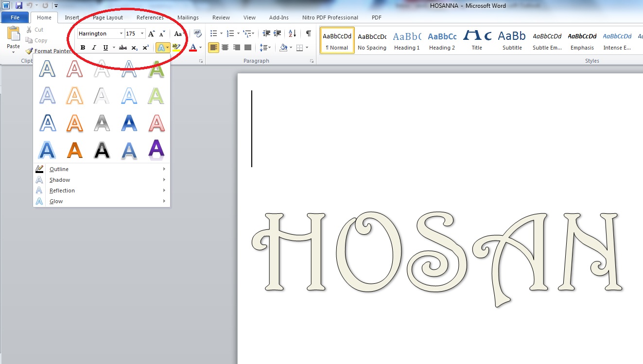643x364 pixels.
Task: Click the Sort icon
Action: [x=292, y=33]
